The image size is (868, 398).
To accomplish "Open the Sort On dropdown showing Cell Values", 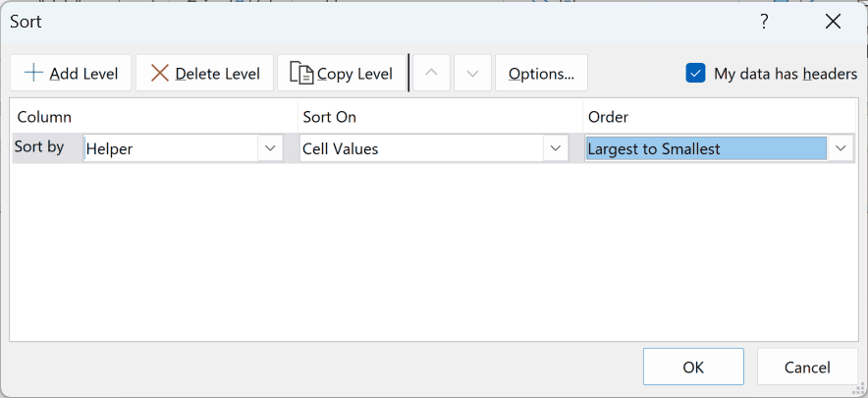I will coord(556,148).
